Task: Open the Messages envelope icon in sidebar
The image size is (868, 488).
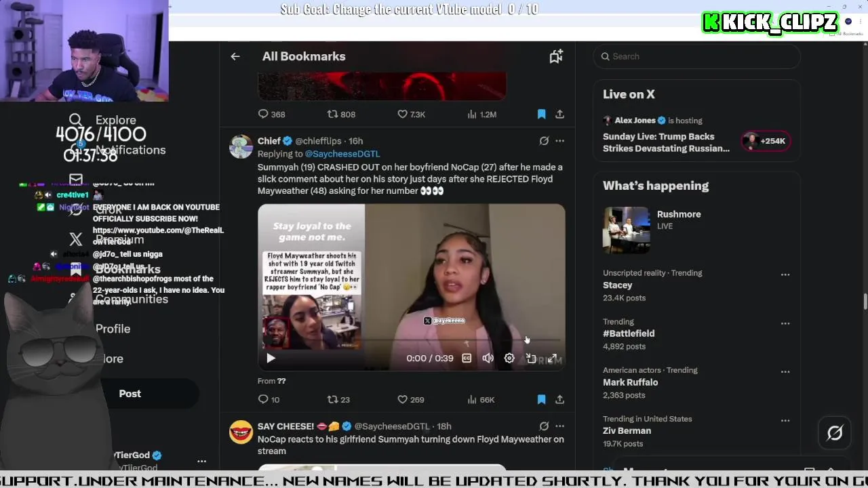Action: [76, 180]
